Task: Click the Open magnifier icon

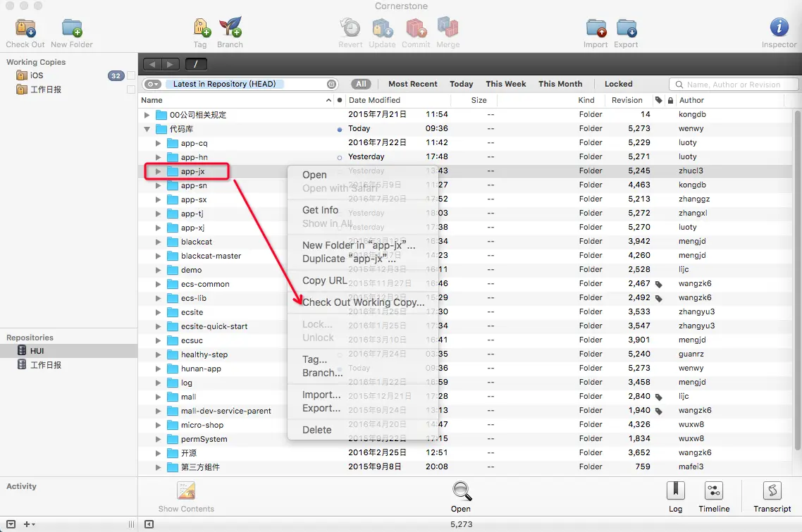Action: click(x=462, y=491)
